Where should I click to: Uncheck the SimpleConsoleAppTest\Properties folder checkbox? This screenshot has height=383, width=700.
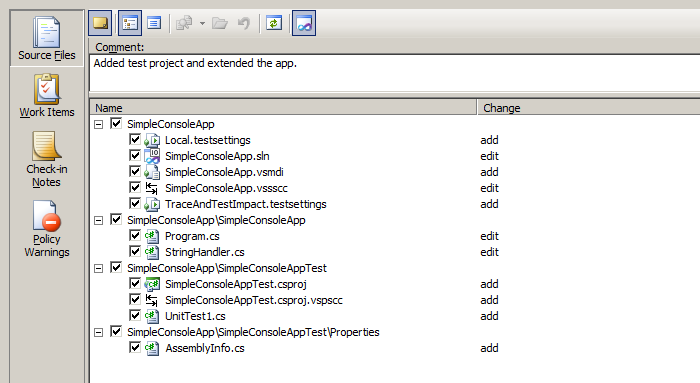coord(116,331)
